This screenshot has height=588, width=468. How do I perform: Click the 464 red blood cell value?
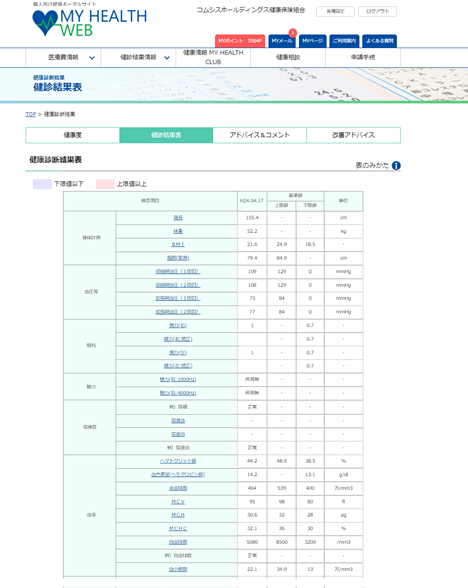252,488
